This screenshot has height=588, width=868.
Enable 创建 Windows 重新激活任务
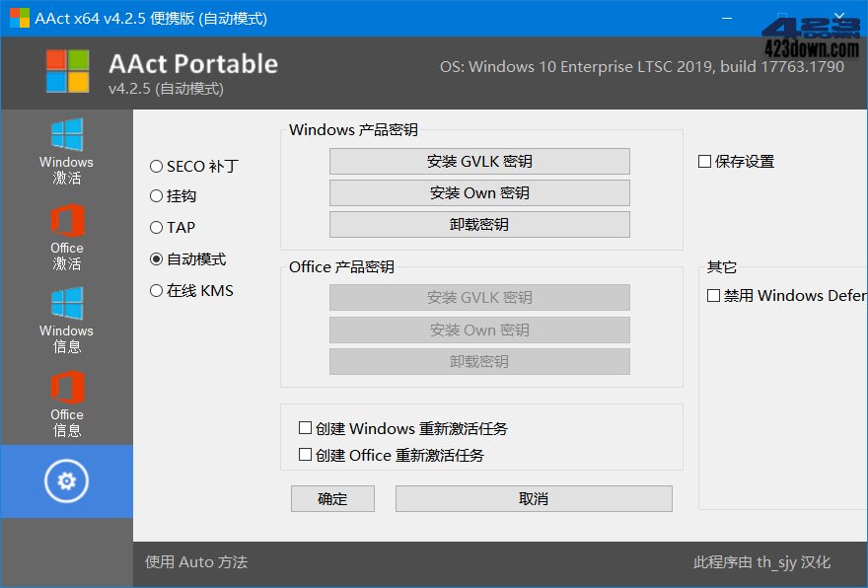tap(306, 429)
